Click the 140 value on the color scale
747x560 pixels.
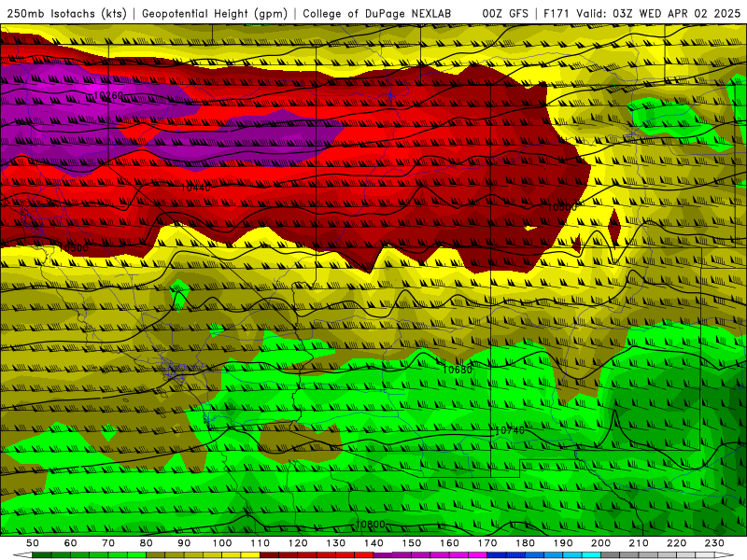point(373,543)
